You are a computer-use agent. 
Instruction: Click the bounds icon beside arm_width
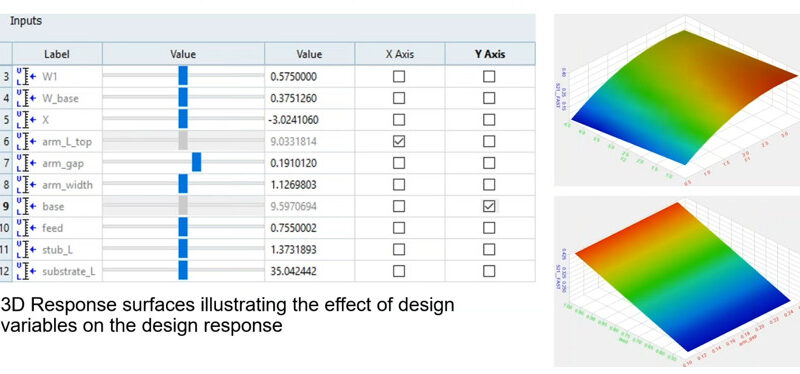(x=26, y=185)
